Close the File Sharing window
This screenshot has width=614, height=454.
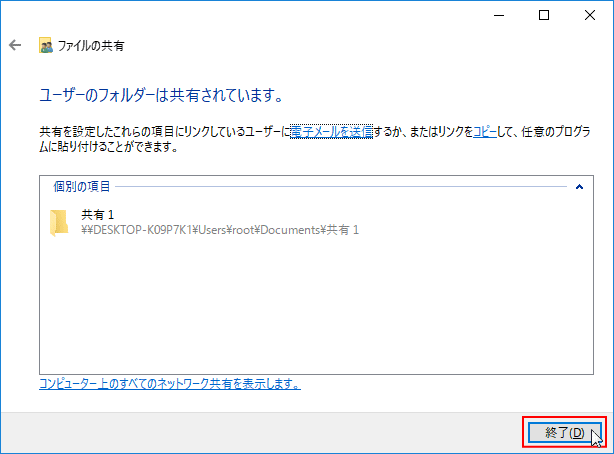tap(589, 15)
